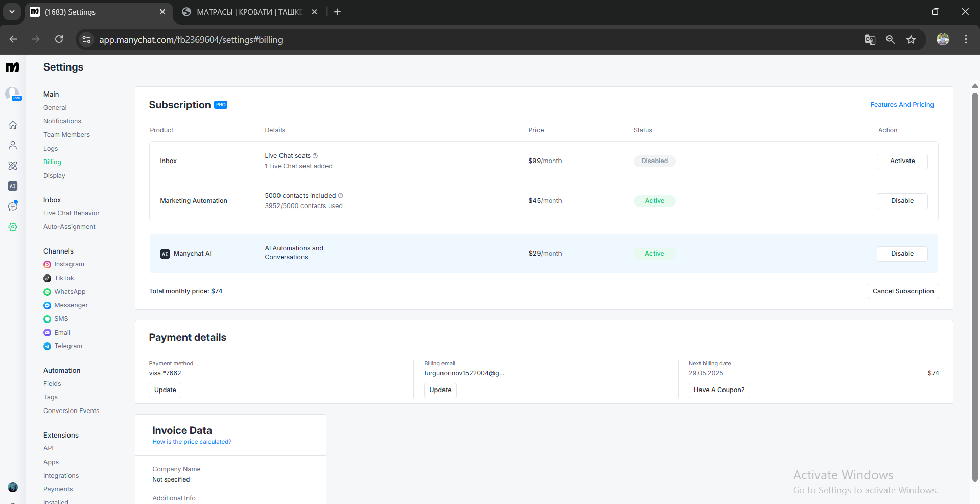This screenshot has height=504, width=980.
Task: Click the browser zoom magnifier icon
Action: [x=890, y=40]
